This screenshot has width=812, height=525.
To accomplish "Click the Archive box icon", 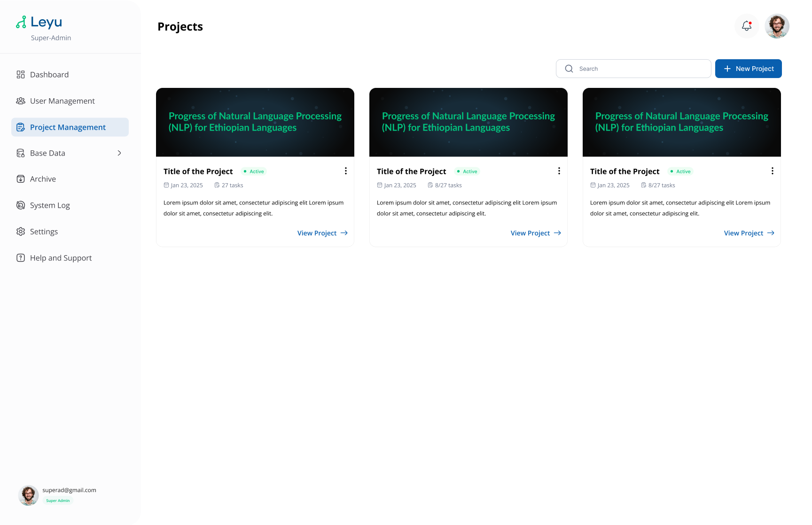I will [x=21, y=179].
